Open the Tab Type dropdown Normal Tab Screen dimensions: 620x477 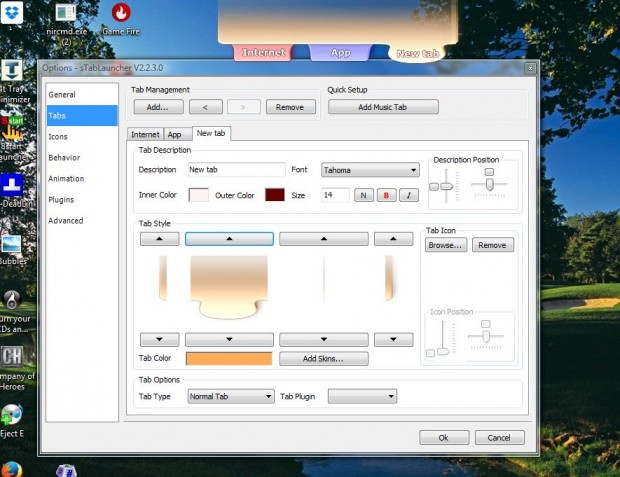[231, 396]
